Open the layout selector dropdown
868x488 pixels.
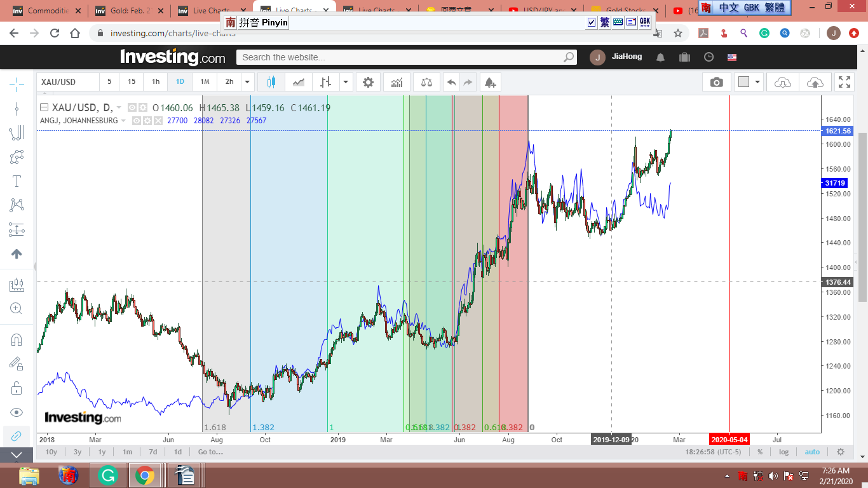tap(757, 82)
